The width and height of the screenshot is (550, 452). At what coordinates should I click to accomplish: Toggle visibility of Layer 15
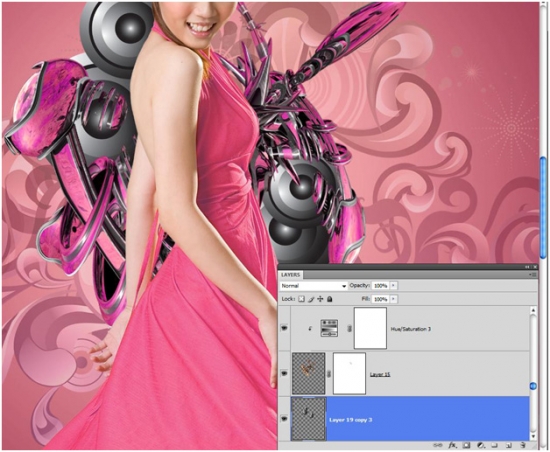[284, 373]
